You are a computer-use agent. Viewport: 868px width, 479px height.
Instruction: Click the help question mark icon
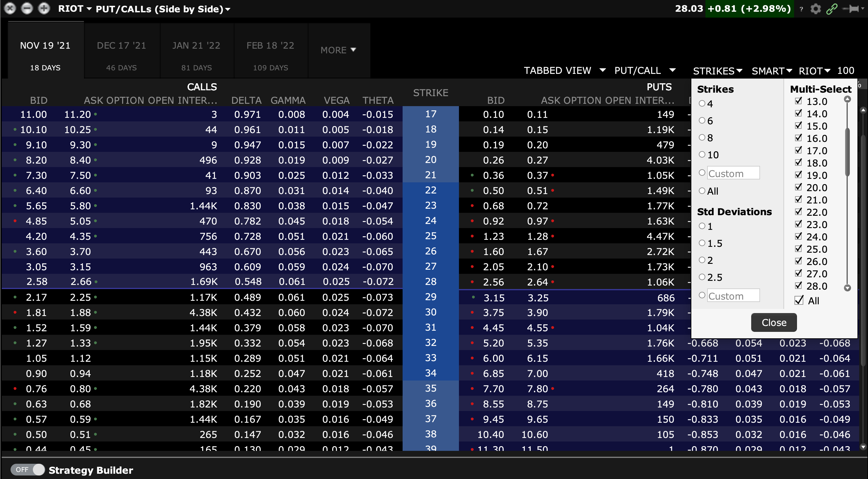click(x=801, y=9)
